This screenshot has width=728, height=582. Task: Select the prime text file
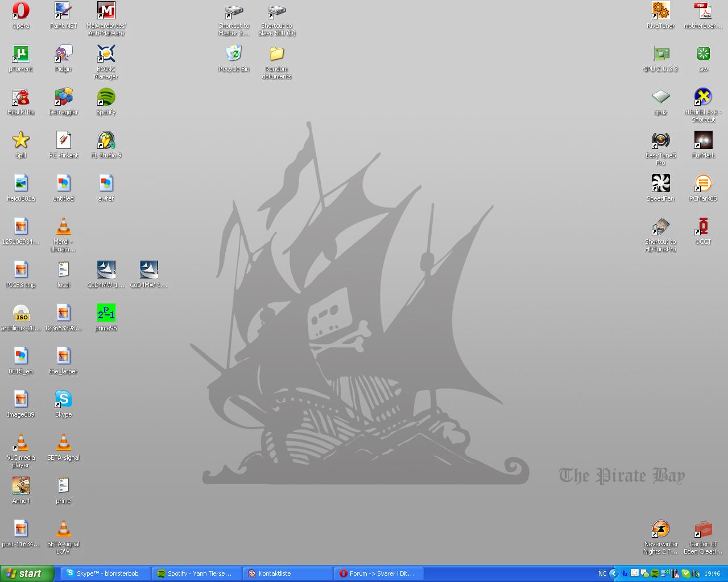pos(63,490)
